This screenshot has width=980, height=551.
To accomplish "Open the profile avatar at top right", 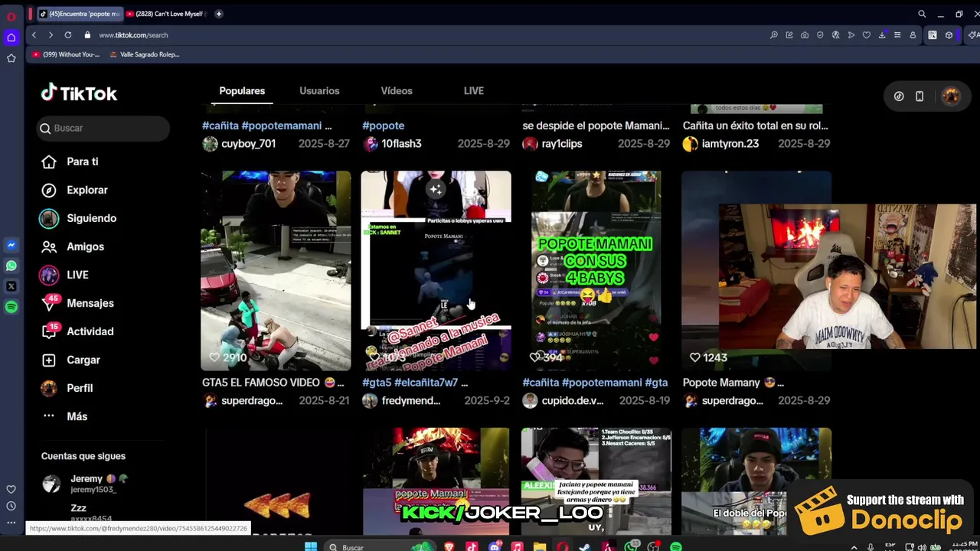I will point(951,96).
